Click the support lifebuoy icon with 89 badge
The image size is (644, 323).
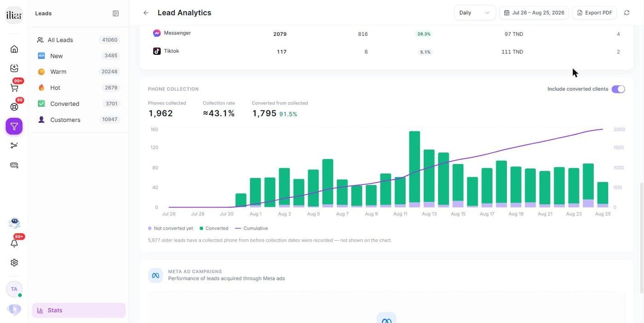coord(14,107)
